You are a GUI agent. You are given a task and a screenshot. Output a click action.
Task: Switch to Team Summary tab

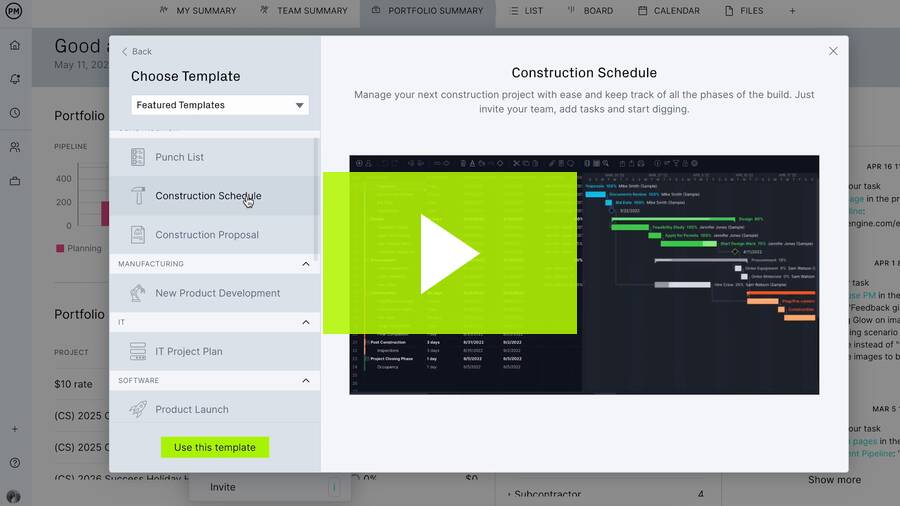(304, 11)
